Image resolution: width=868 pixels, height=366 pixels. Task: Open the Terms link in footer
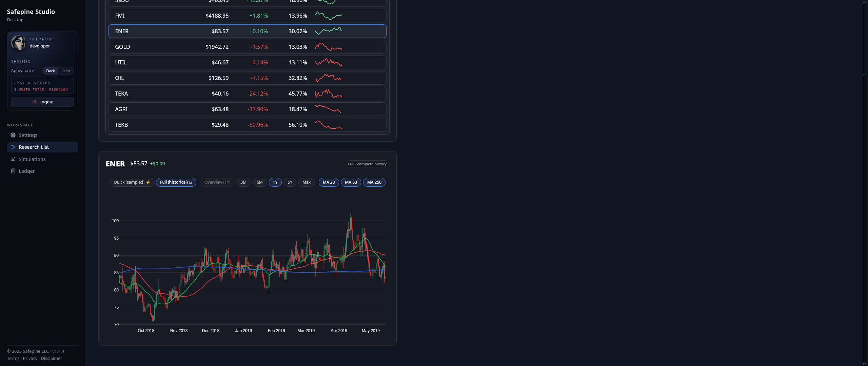pos(13,358)
